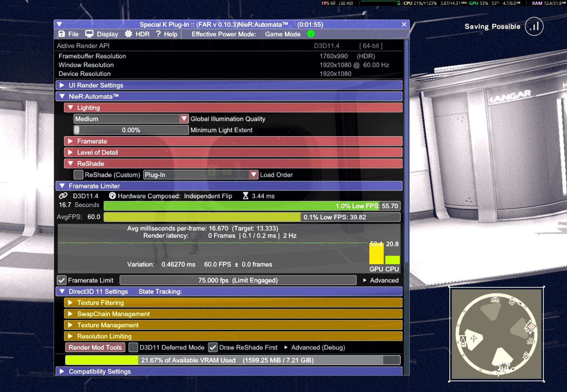Toggle the ReShade (Custom) checkbox
The image size is (567, 392).
78,175
